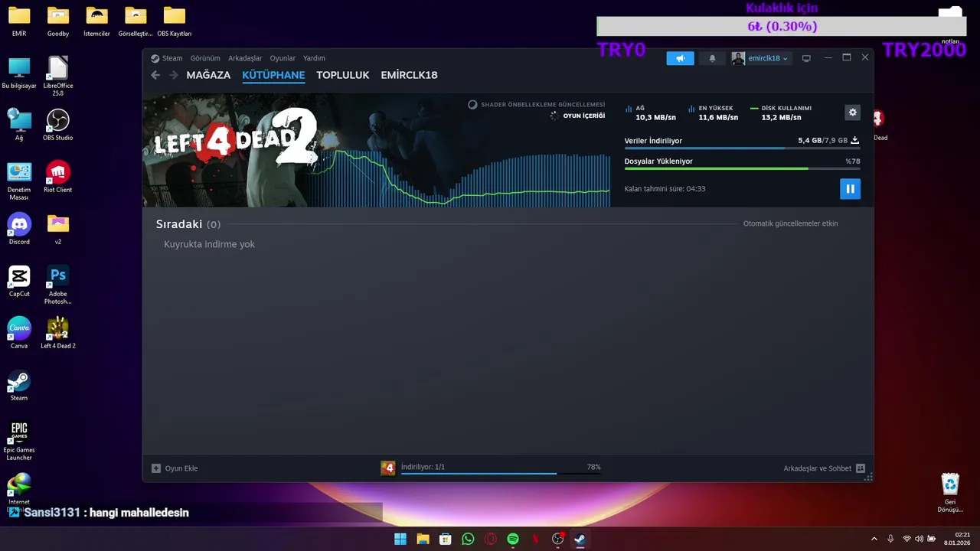The width and height of the screenshot is (980, 551).
Task: Open Spotify from the taskbar
Action: pos(513,539)
